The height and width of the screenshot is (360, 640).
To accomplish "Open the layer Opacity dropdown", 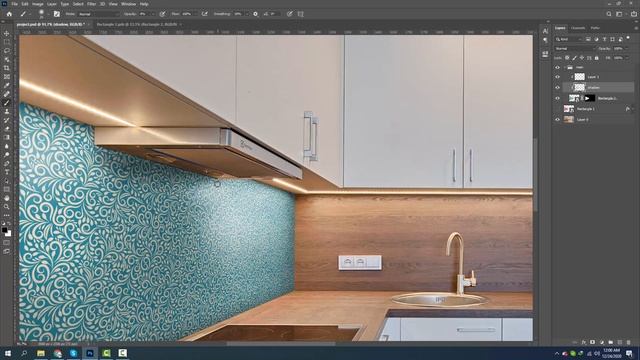I will [627, 49].
